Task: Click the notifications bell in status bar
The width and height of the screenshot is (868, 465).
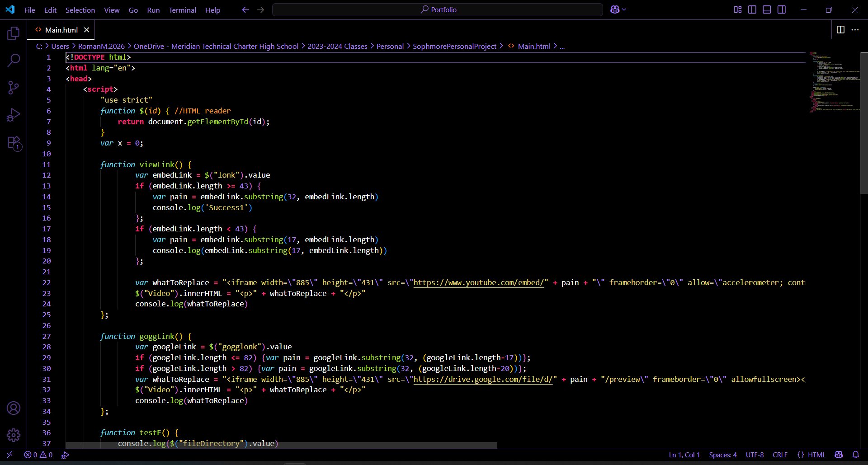Action: pyautogui.click(x=855, y=455)
